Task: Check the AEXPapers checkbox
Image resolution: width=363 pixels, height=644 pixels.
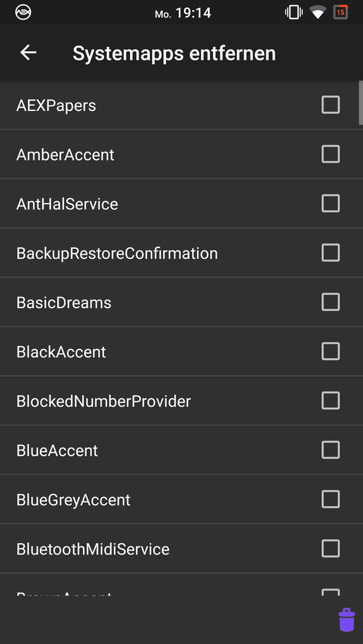Action: click(x=331, y=105)
